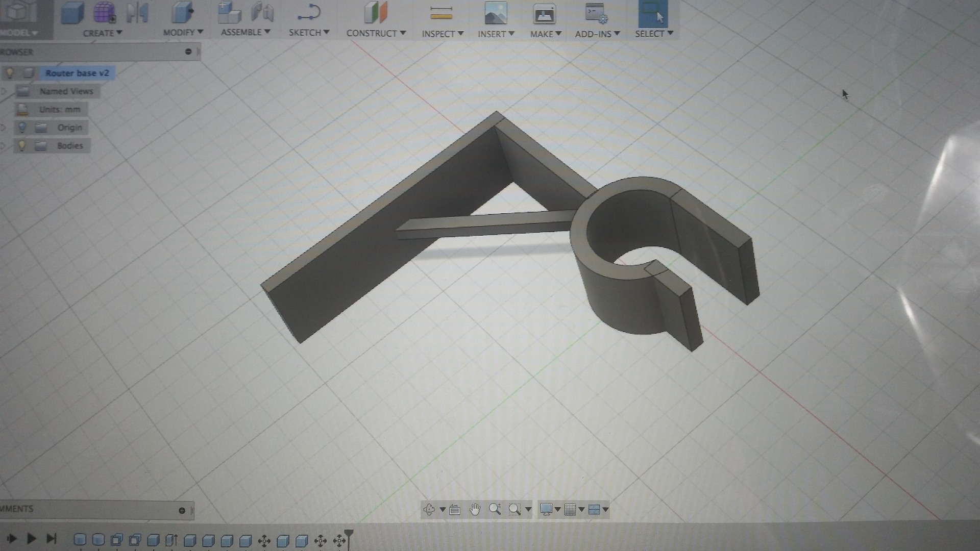Step to previous timeline feature

11,538
